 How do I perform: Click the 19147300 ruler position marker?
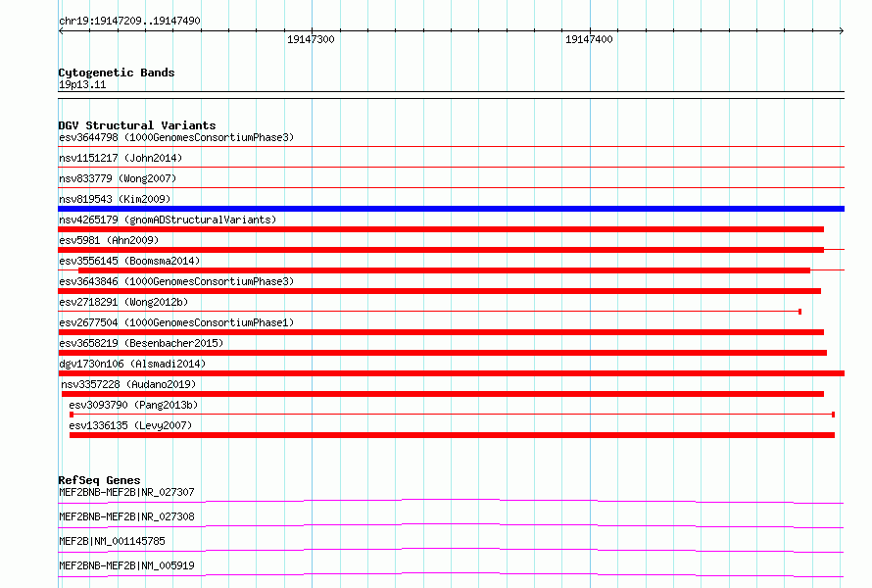tap(311, 39)
